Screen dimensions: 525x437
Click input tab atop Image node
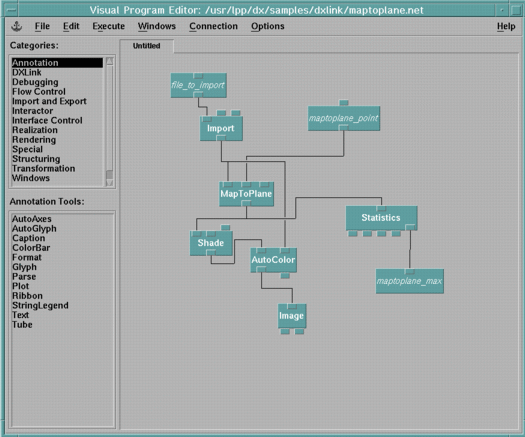(292, 306)
